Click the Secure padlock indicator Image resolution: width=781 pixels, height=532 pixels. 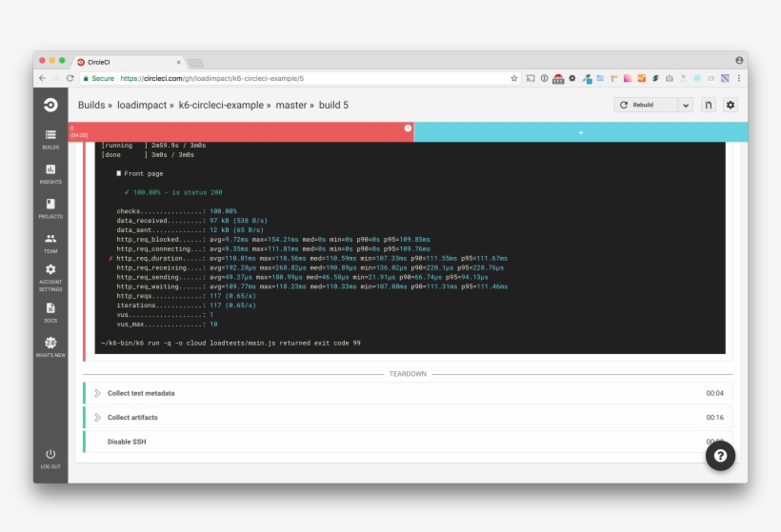pos(99,78)
